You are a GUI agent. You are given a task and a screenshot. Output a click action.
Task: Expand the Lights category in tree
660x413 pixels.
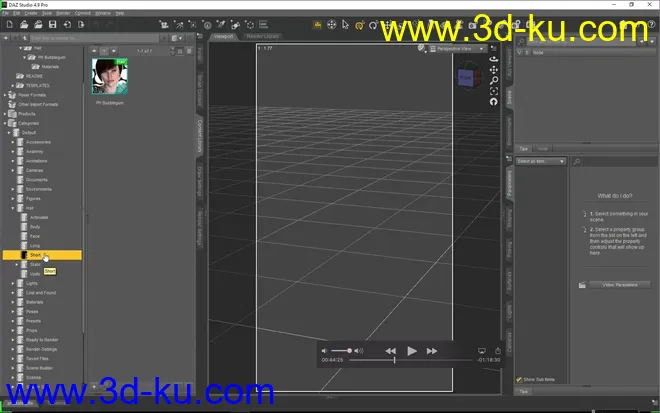(13, 283)
